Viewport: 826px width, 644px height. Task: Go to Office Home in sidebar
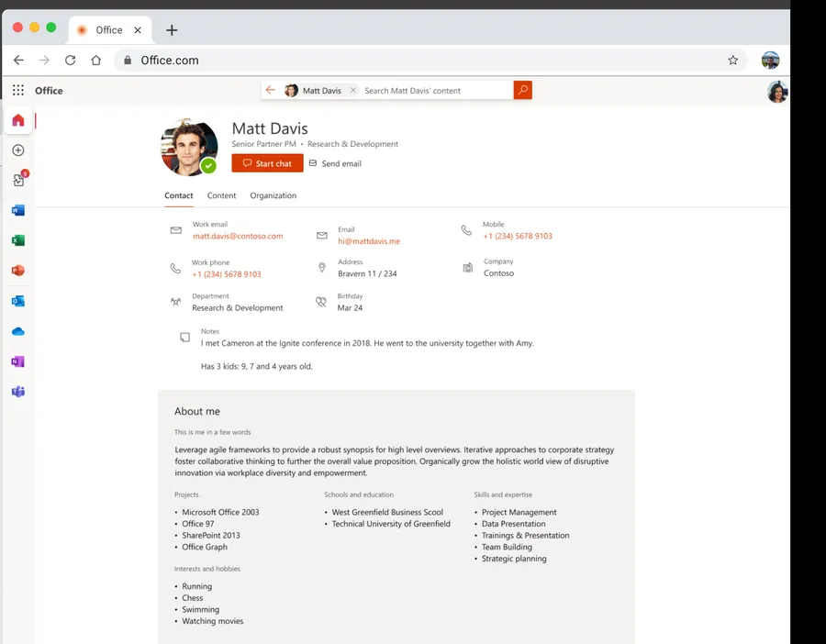[18, 120]
